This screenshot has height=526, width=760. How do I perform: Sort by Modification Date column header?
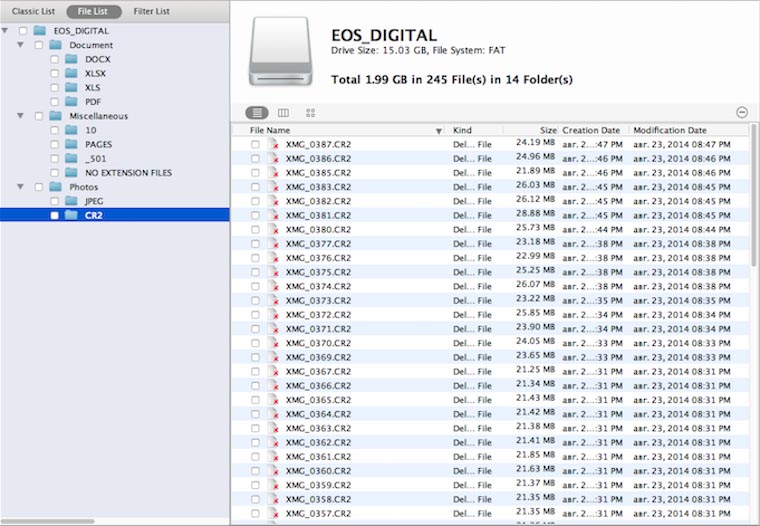[690, 130]
